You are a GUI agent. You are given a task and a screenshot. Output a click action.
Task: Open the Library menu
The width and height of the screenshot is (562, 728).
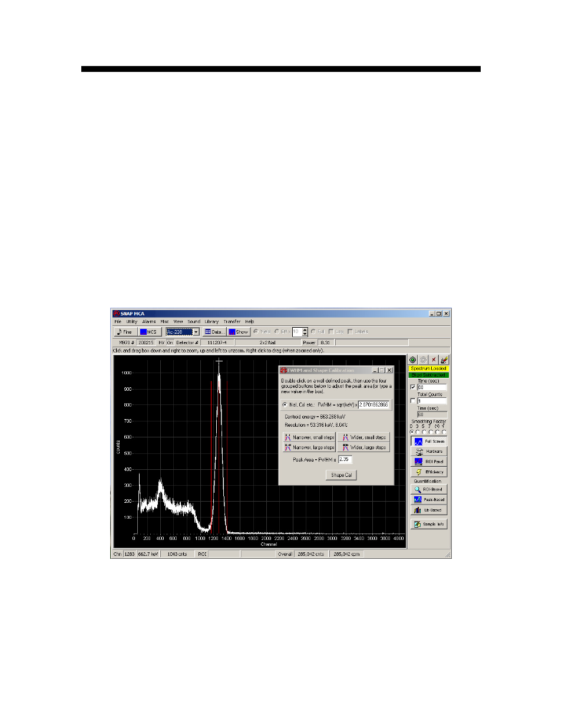pyautogui.click(x=211, y=322)
